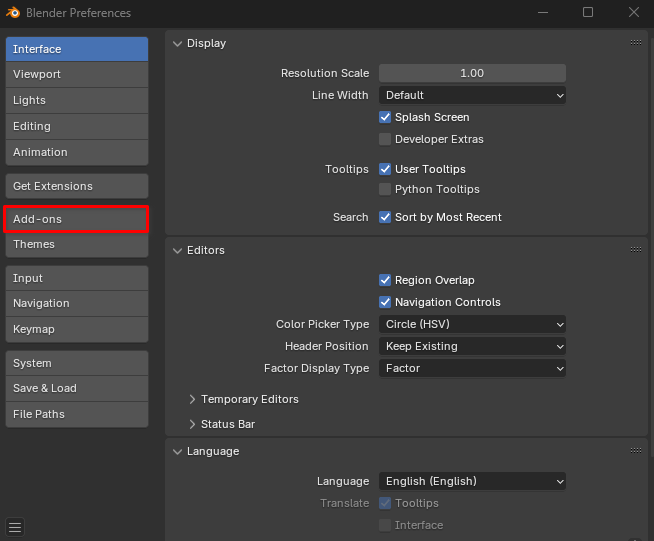This screenshot has width=654, height=541.
Task: Open the Themes section
Action: 77,244
